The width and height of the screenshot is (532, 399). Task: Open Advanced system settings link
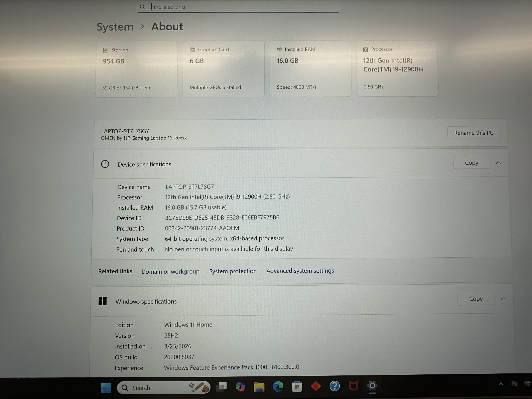(x=300, y=271)
